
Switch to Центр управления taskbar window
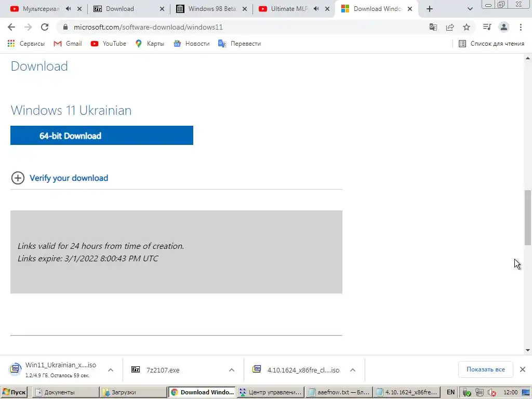[270, 392]
